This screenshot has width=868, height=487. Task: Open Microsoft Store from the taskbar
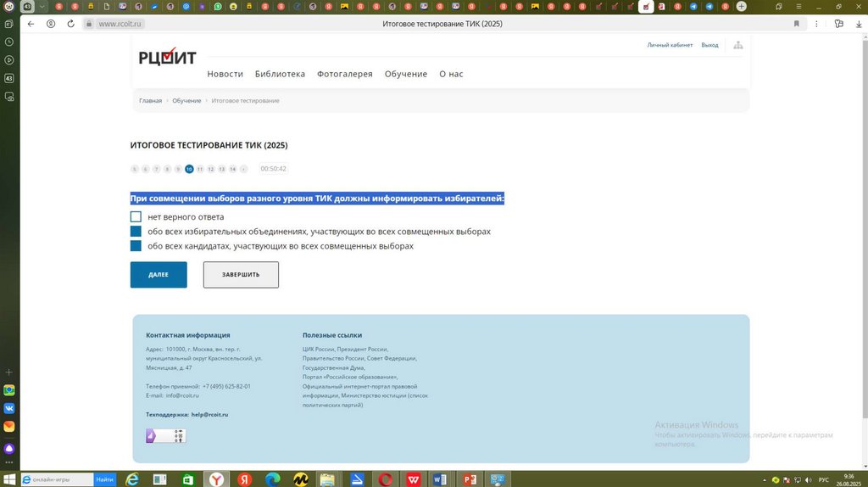tap(188, 479)
